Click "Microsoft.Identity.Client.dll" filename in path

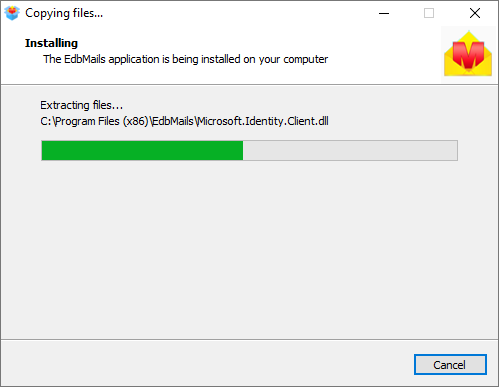263,121
